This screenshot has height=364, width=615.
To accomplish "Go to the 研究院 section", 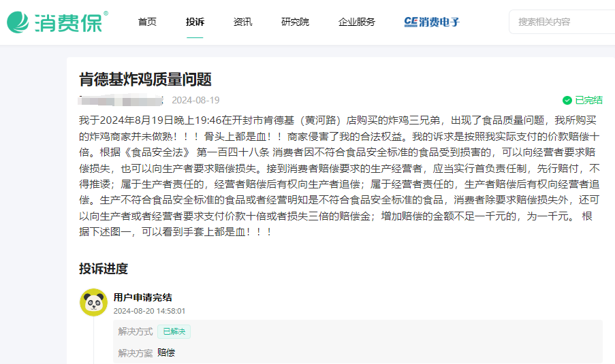I will pyautogui.click(x=295, y=22).
